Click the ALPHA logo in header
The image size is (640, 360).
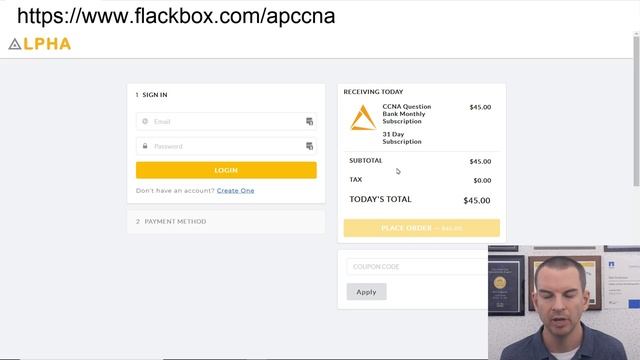point(40,44)
